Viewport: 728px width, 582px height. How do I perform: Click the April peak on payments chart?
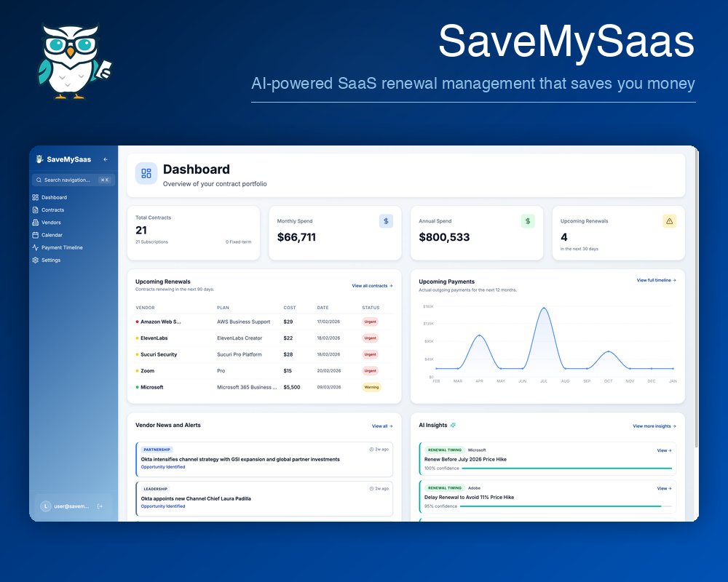(x=479, y=335)
